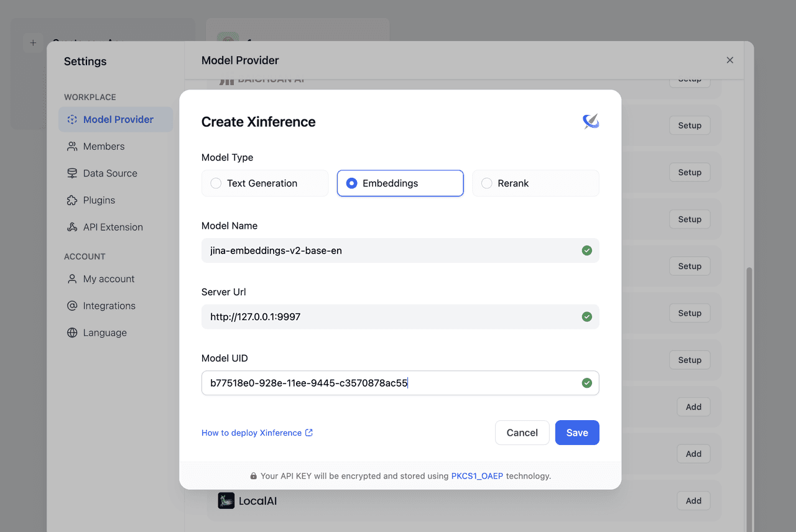This screenshot has width=796, height=532.
Task: Save the Xinference model configuration
Action: coord(576,433)
